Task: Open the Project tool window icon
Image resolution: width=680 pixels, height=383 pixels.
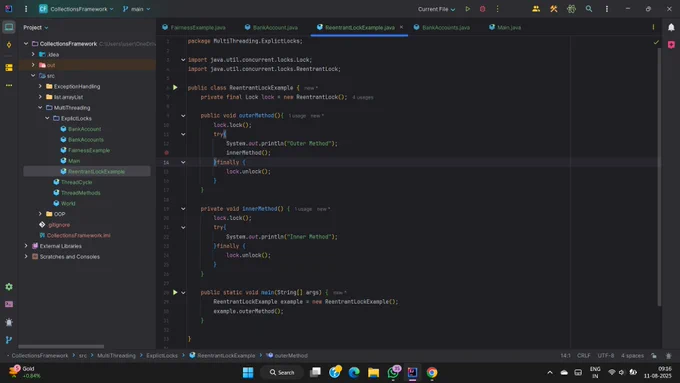Action: coord(9,27)
